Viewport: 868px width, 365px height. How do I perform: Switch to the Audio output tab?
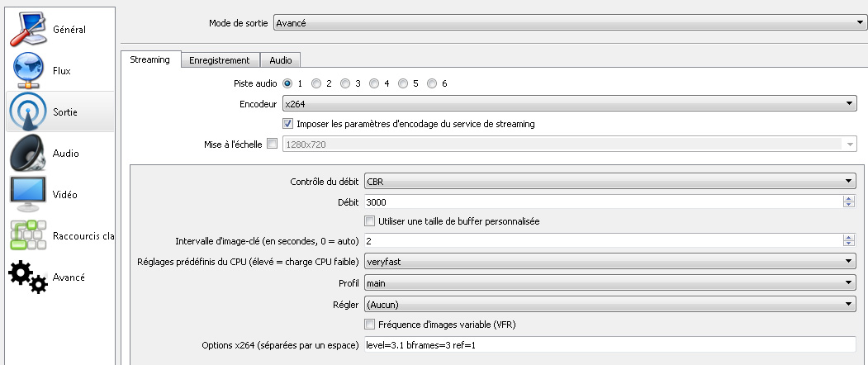280,60
